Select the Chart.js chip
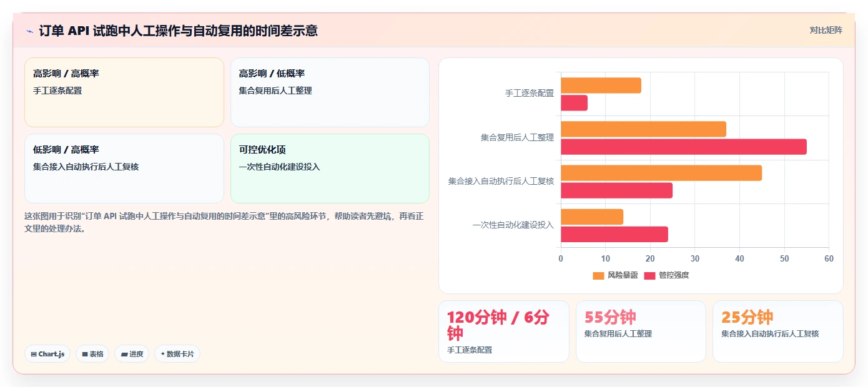The width and height of the screenshot is (868, 387). click(x=48, y=354)
